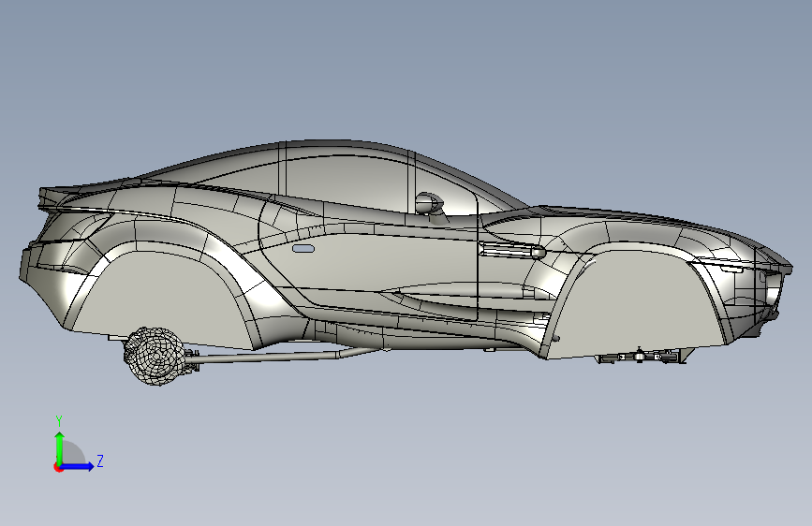Click the "Z" axis label

point(100,460)
